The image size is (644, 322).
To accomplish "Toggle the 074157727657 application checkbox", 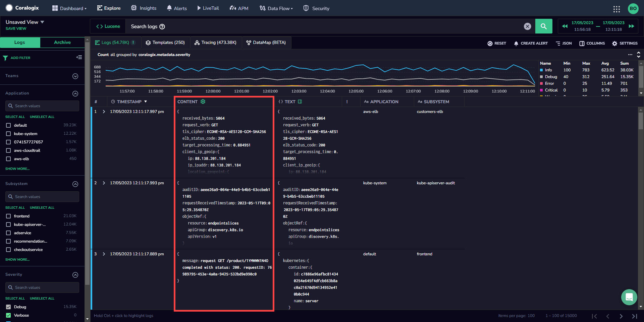I will 8,142.
